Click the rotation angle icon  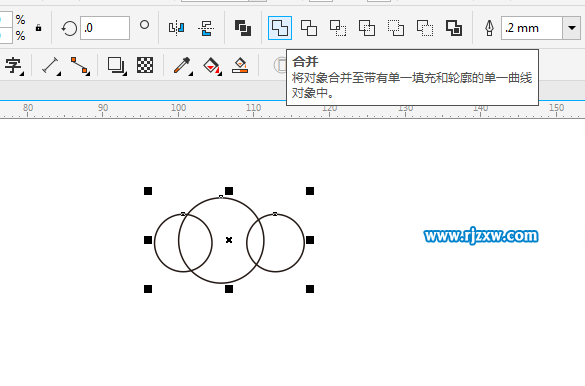[69, 28]
